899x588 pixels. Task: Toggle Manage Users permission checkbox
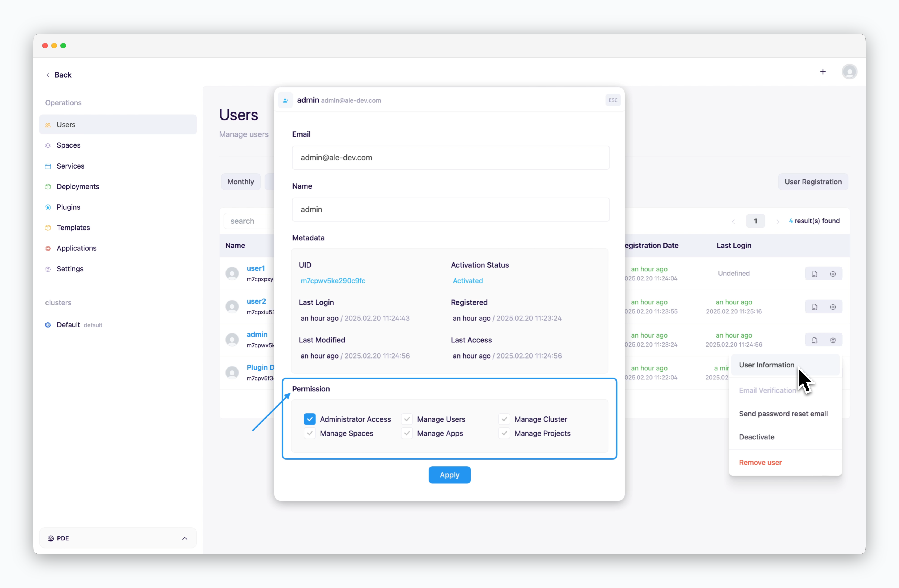[406, 419]
